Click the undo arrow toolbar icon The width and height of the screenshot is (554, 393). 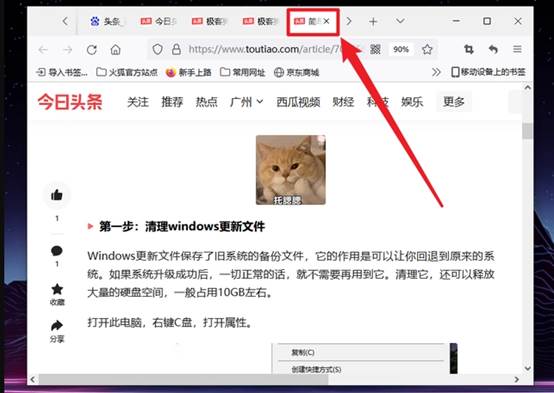[x=493, y=49]
